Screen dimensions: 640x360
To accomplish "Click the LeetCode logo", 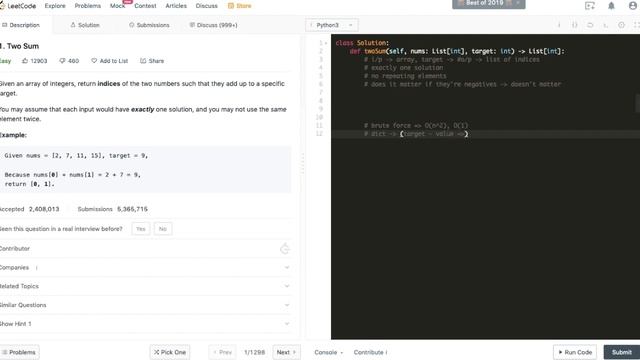I will (18, 6).
